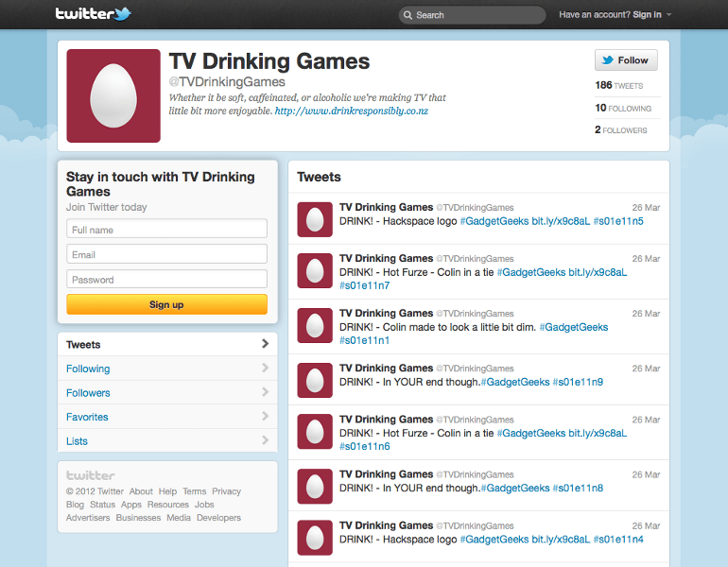Click the Full name field
The width and height of the screenshot is (728, 567).
pyautogui.click(x=166, y=229)
